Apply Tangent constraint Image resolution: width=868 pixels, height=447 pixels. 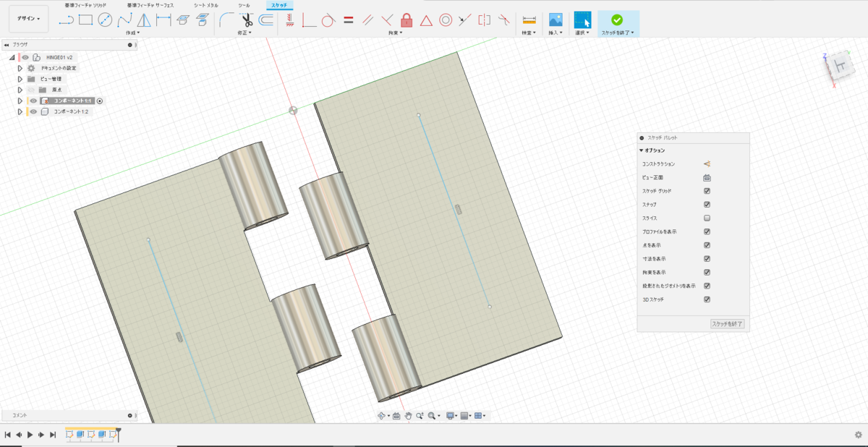[328, 20]
